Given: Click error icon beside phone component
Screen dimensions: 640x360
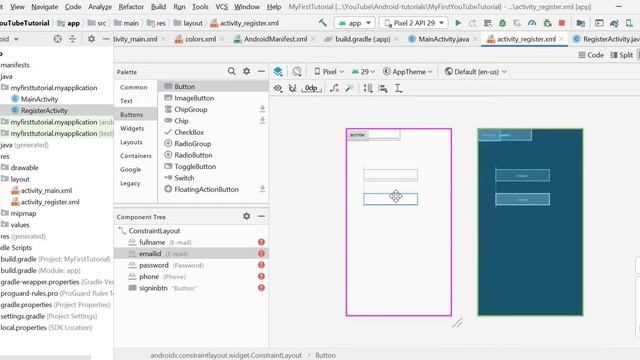Looking at the screenshot, I should click(261, 276).
